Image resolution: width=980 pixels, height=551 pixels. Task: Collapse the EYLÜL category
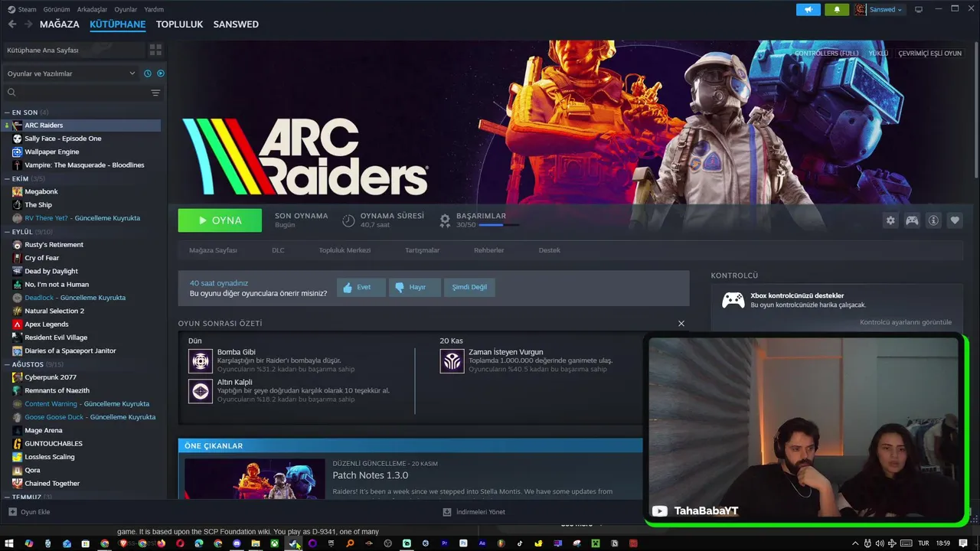click(28, 231)
